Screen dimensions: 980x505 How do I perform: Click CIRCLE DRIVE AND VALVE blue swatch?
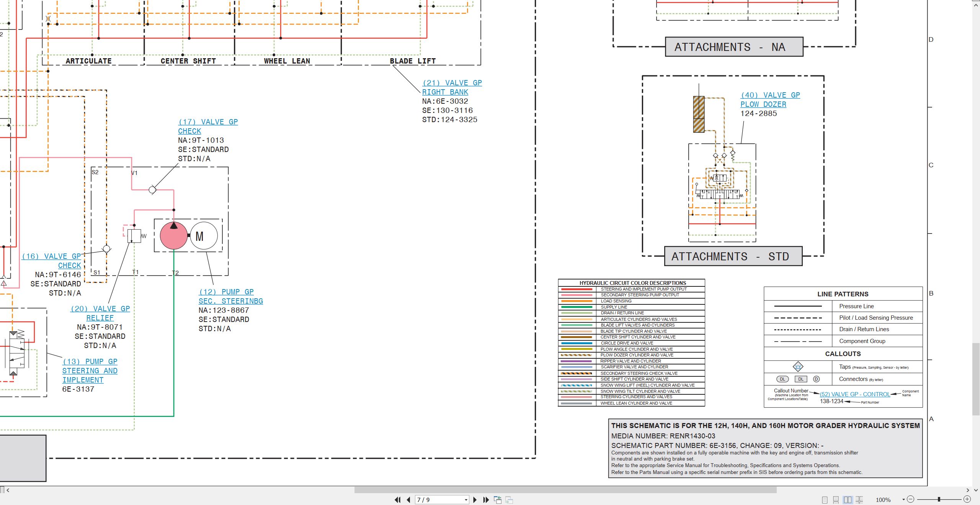point(577,343)
